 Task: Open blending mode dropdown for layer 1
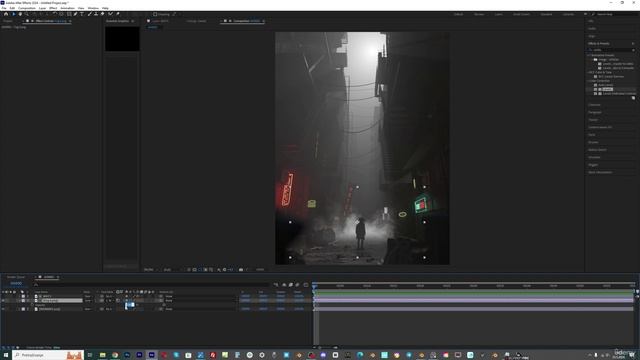coord(88,296)
